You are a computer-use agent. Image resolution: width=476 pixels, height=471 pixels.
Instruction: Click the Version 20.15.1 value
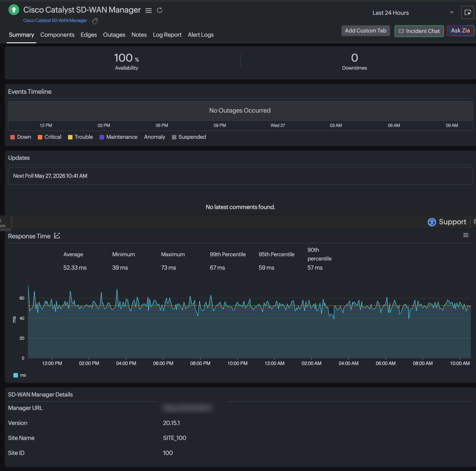pyautogui.click(x=171, y=423)
